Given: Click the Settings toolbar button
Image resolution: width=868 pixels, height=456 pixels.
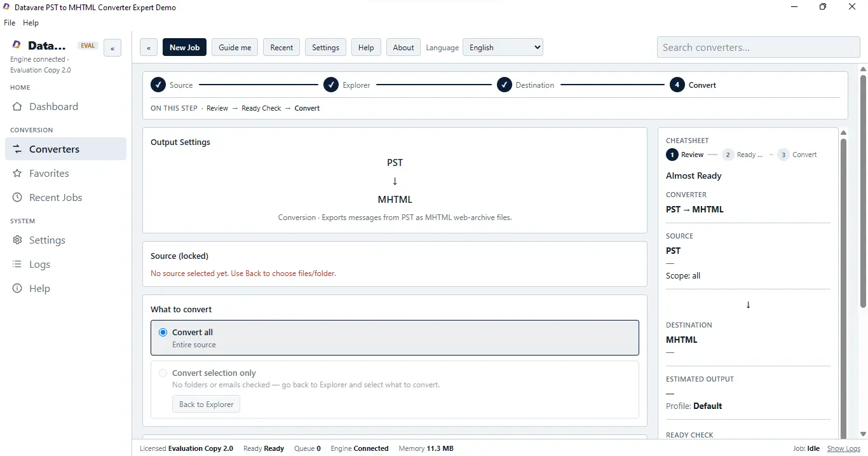Looking at the screenshot, I should pos(325,48).
